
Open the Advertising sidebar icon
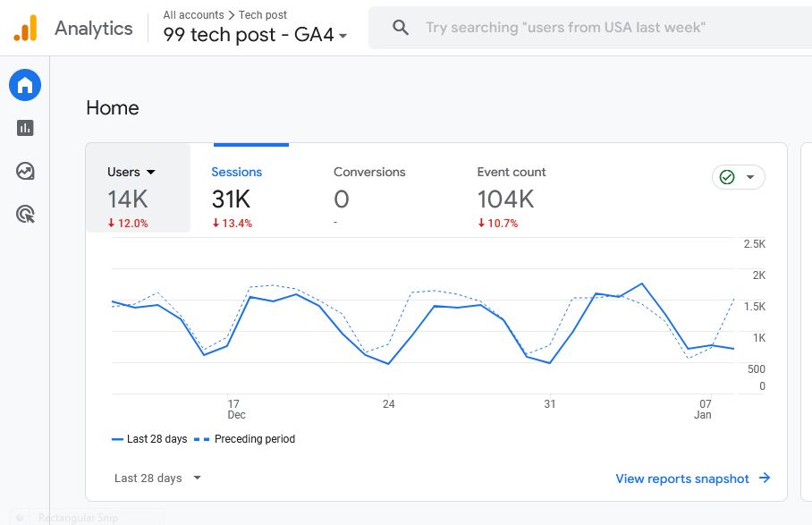(x=25, y=214)
